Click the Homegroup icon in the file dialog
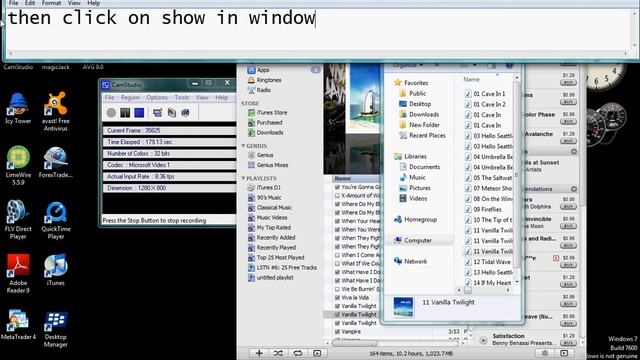640x360 pixels. click(x=398, y=220)
